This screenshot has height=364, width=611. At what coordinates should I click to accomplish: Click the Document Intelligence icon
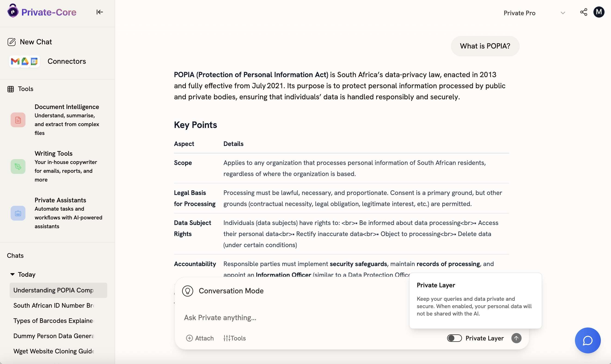[18, 120]
